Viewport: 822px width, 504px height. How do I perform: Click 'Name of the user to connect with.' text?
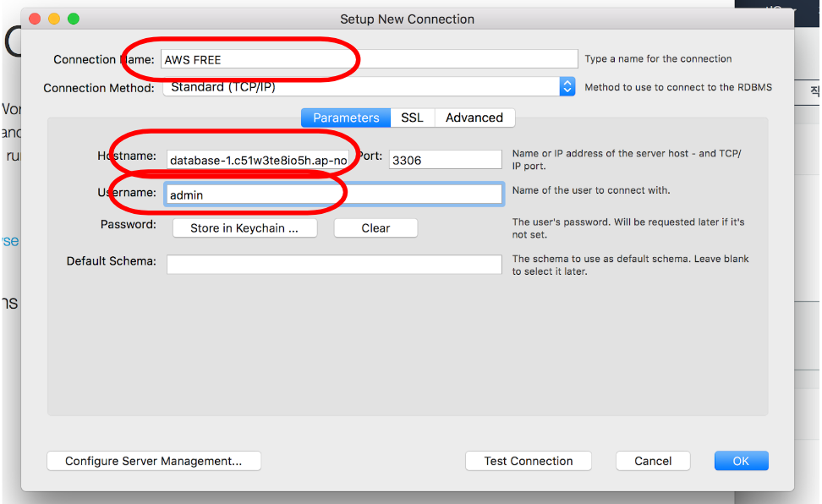tap(591, 190)
